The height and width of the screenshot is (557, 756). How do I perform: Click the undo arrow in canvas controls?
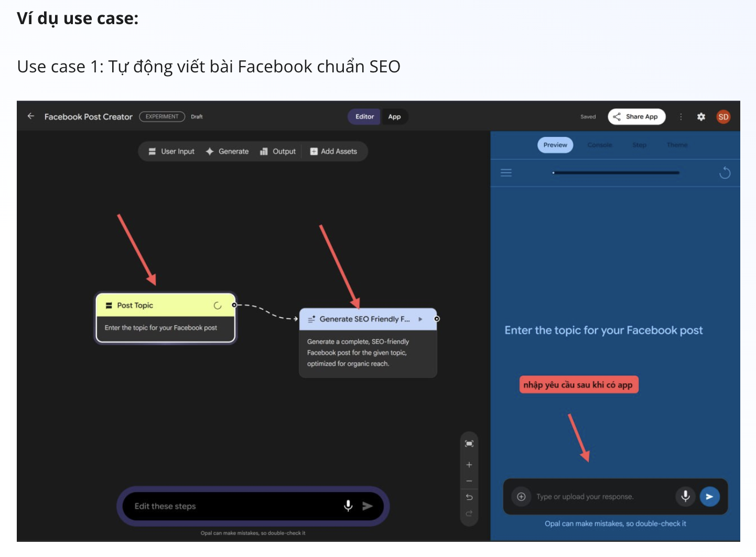tap(469, 497)
